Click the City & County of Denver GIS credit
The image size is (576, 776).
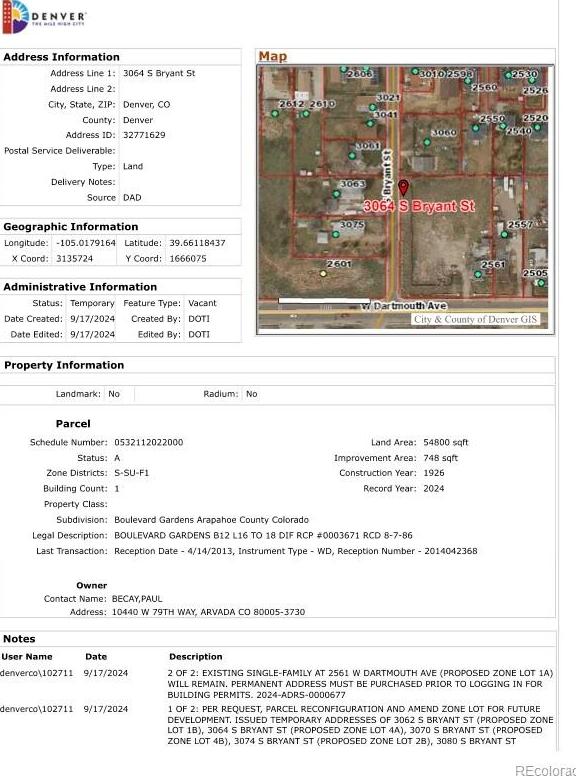click(x=475, y=319)
